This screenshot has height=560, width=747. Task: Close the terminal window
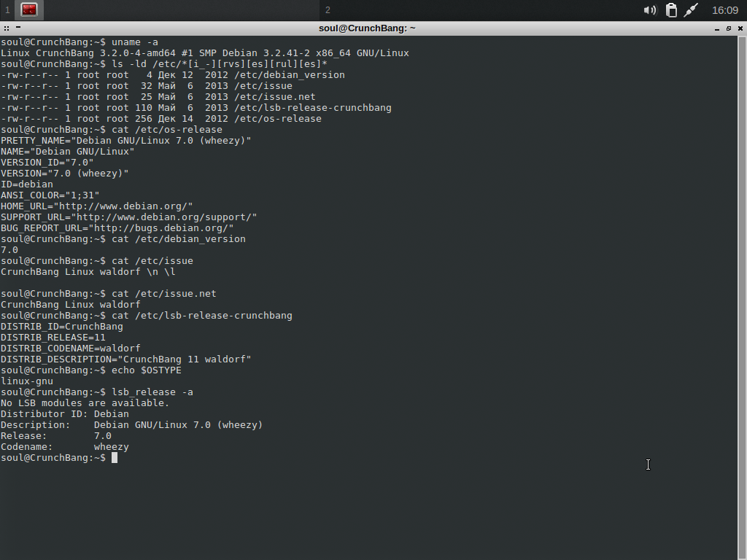tap(740, 28)
